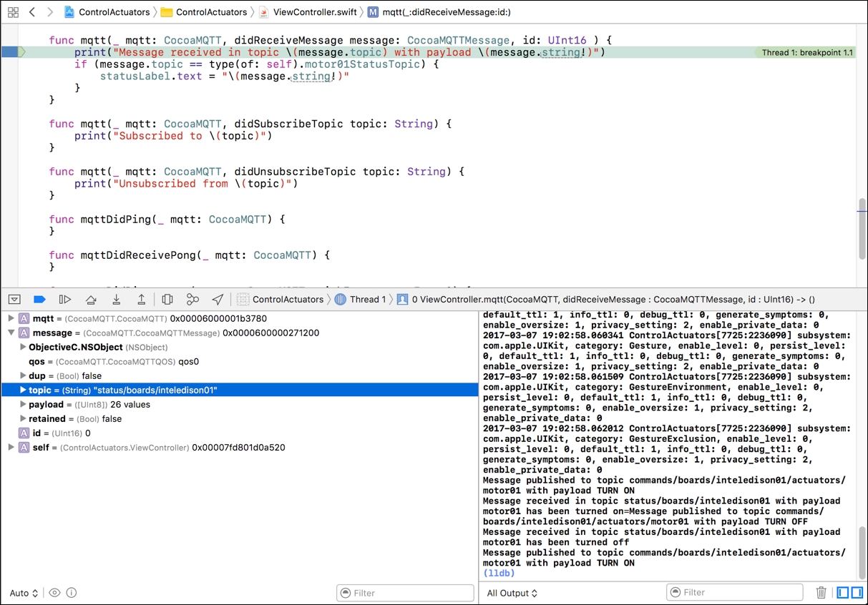Collapse the message variable

(11, 333)
